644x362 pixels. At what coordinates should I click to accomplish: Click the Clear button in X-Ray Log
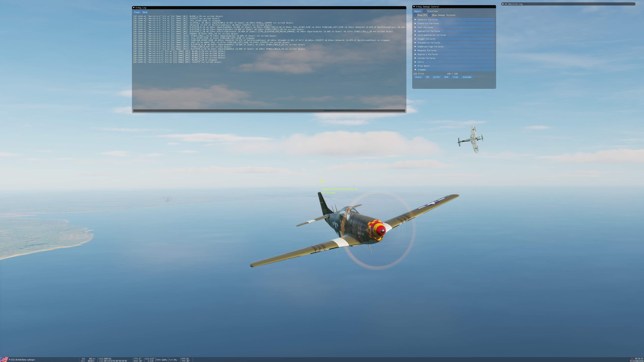click(x=137, y=12)
